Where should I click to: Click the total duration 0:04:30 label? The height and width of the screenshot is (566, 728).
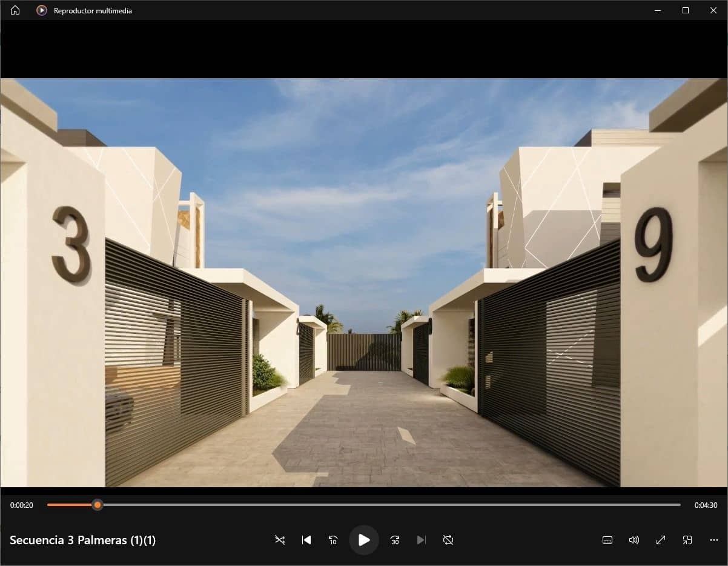[x=706, y=505]
